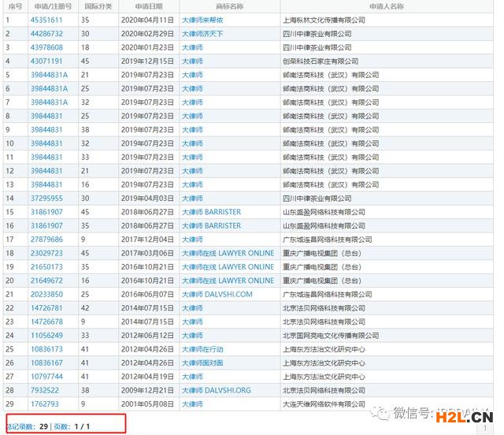Select the date 2020年04月11日
The height and width of the screenshot is (435, 504).
[147, 20]
